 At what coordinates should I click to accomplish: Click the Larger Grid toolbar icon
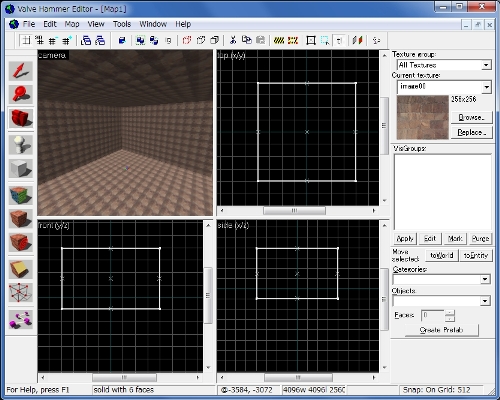(x=67, y=41)
